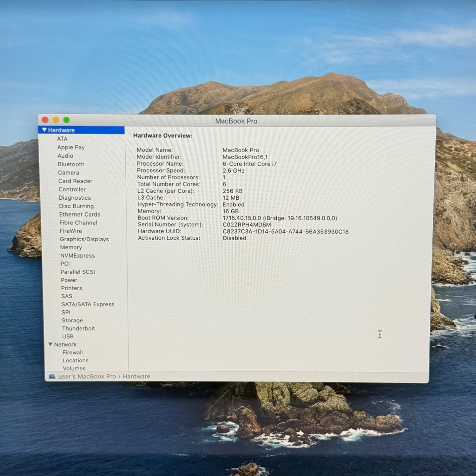The image size is (476, 476).
Task: Show Power information
Action: (x=69, y=280)
